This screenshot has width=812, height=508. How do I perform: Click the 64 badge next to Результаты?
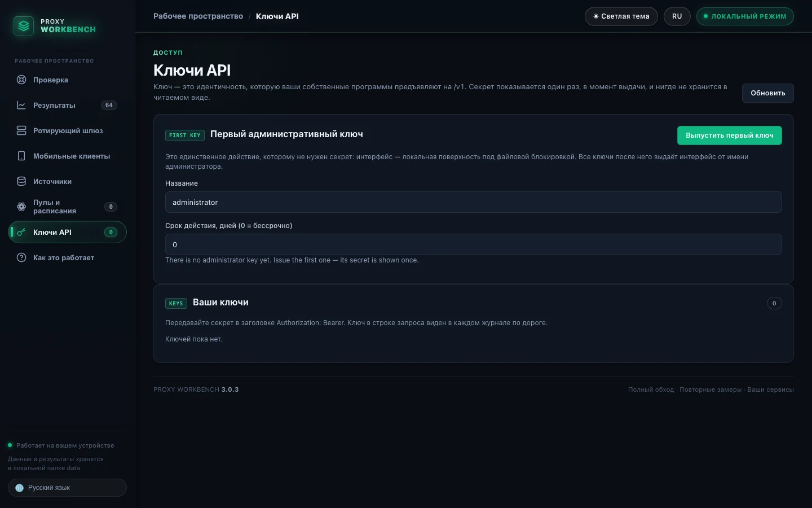[x=109, y=105]
